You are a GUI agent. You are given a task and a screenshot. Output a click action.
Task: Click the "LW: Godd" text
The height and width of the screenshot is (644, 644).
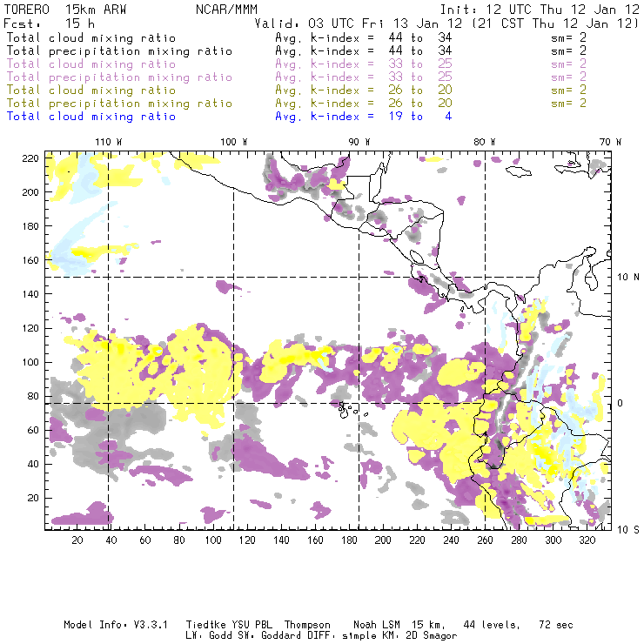[209, 636]
